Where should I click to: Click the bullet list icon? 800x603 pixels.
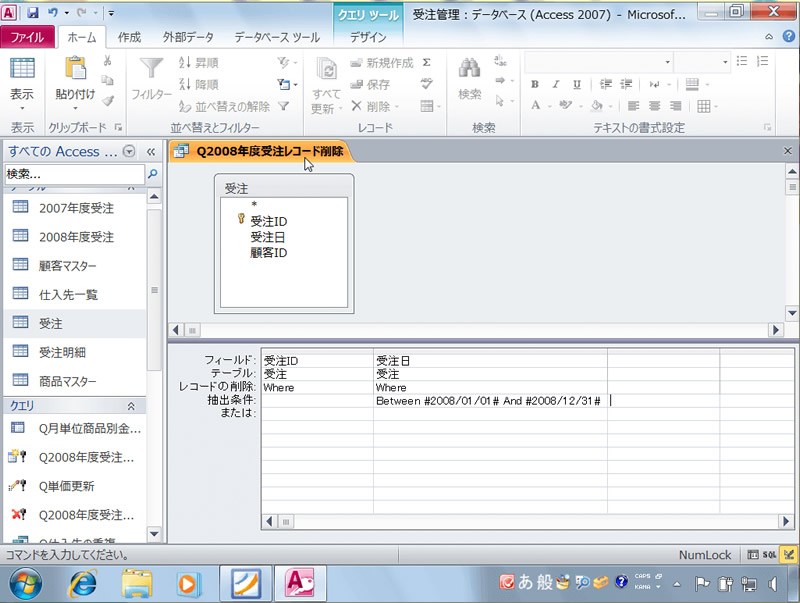(x=742, y=61)
